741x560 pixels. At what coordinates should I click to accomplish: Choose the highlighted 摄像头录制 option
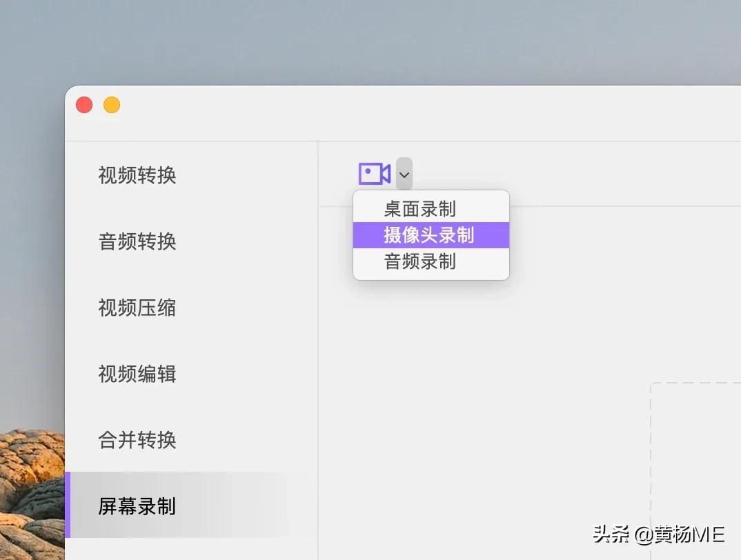[x=428, y=234]
